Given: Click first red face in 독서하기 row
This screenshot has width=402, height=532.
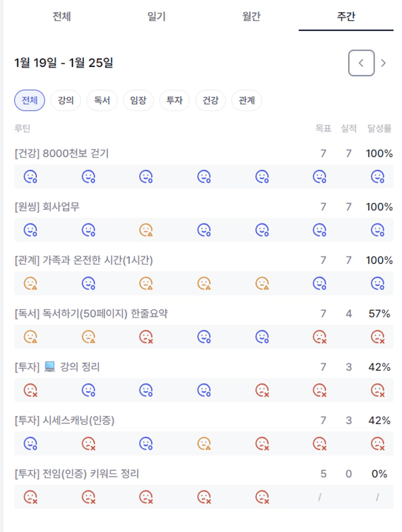Looking at the screenshot, I should pyautogui.click(x=146, y=336).
